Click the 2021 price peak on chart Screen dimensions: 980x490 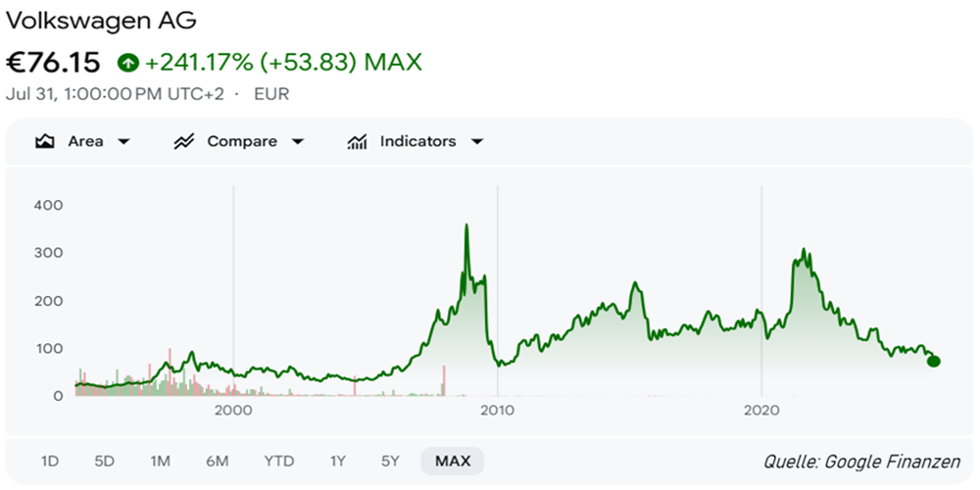pos(804,249)
